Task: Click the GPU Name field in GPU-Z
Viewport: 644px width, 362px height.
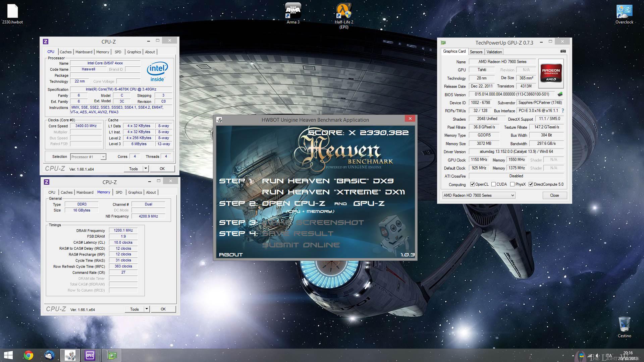Action: tap(502, 62)
